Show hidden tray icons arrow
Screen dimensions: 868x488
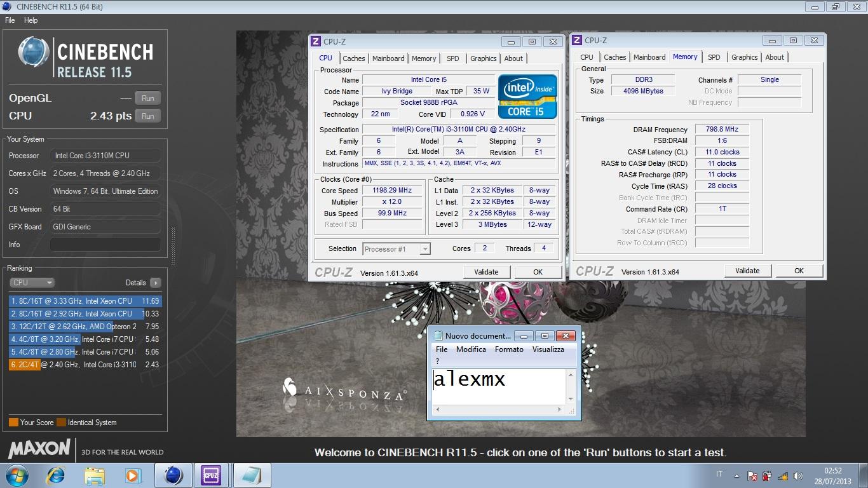click(x=736, y=475)
